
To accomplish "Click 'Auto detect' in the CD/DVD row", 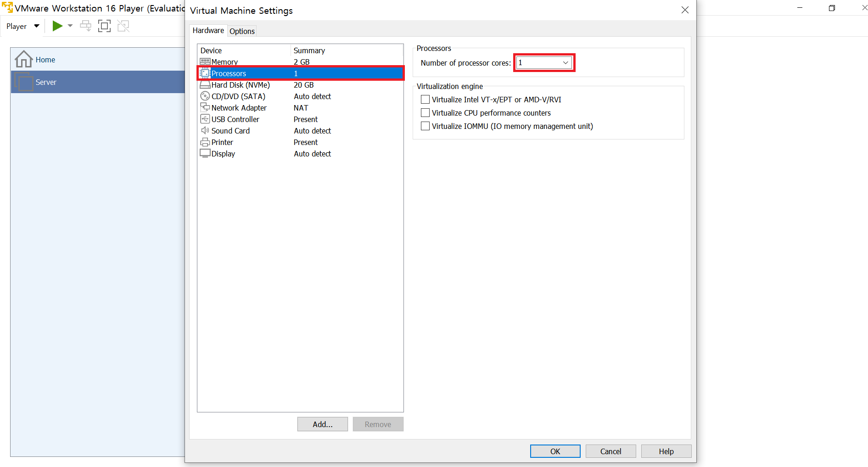I will click(x=313, y=96).
